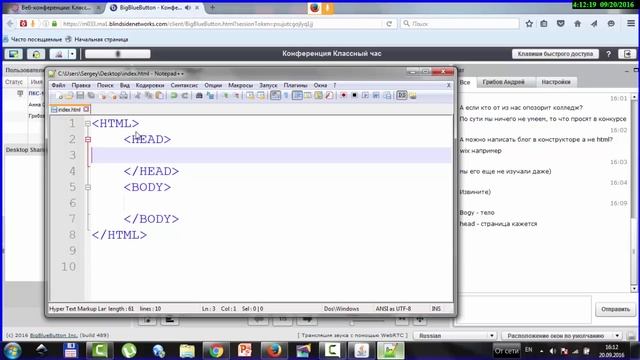Click the question mark help icon in BigBlueButton

pyautogui.click(x=609, y=54)
